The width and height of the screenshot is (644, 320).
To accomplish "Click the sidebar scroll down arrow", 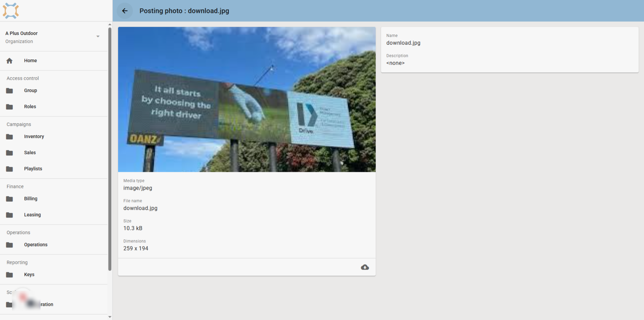I will [x=110, y=317].
